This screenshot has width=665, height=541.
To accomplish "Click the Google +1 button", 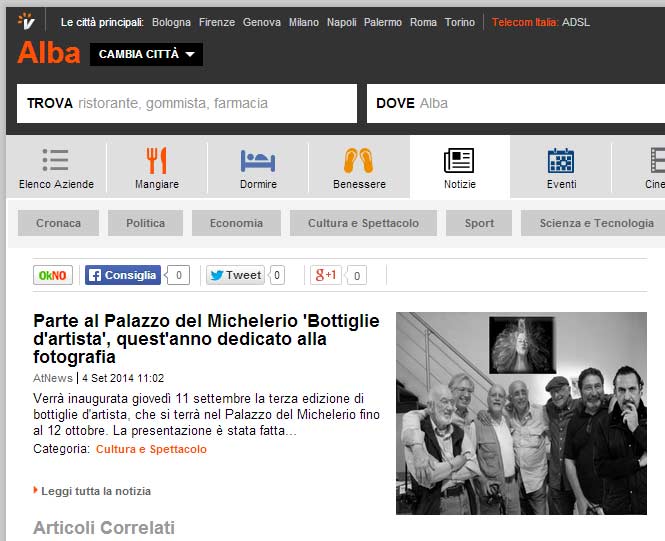I will 326,275.
